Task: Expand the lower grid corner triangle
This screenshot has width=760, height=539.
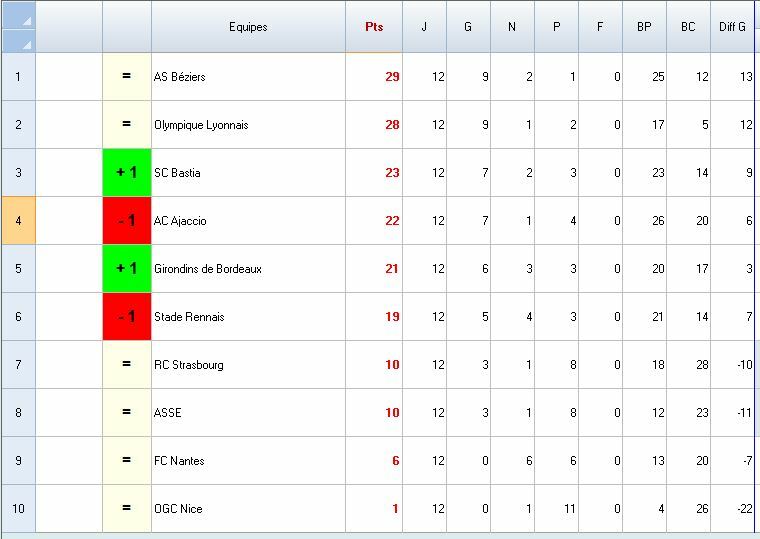Action: tap(19, 41)
